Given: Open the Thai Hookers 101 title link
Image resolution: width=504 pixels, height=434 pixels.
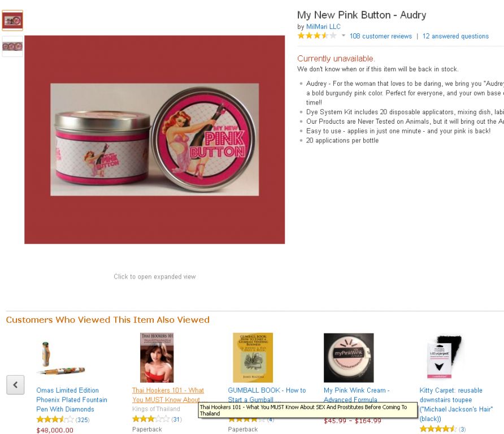Looking at the screenshot, I should click(168, 395).
